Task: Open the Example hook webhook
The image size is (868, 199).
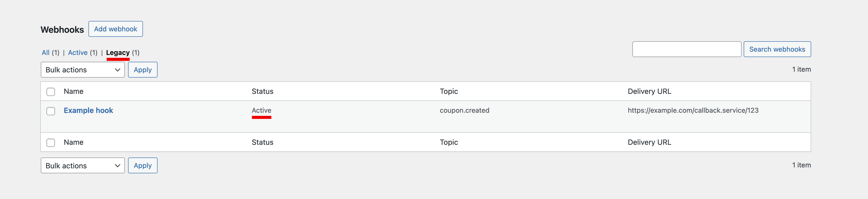Action: pyautogui.click(x=88, y=110)
